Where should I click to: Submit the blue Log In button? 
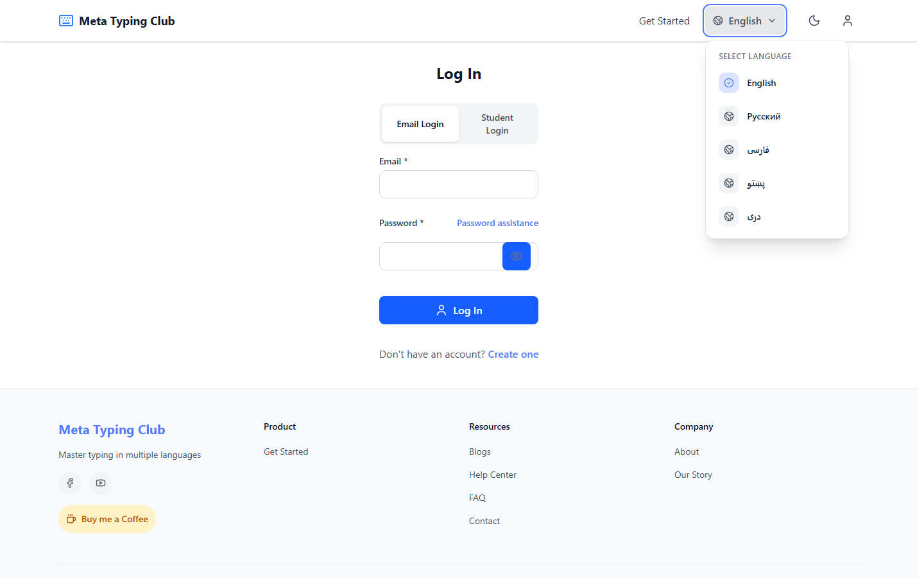coord(459,310)
